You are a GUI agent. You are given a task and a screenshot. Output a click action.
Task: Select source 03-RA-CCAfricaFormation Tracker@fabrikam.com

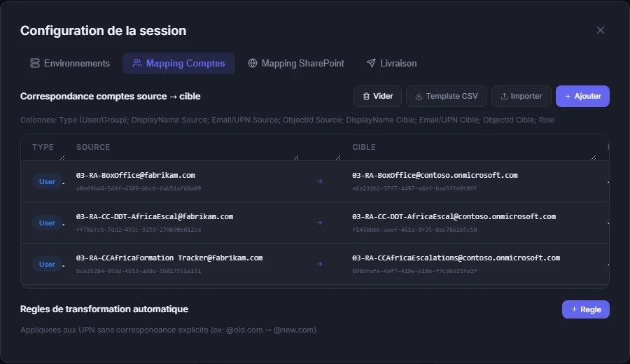tap(169, 258)
